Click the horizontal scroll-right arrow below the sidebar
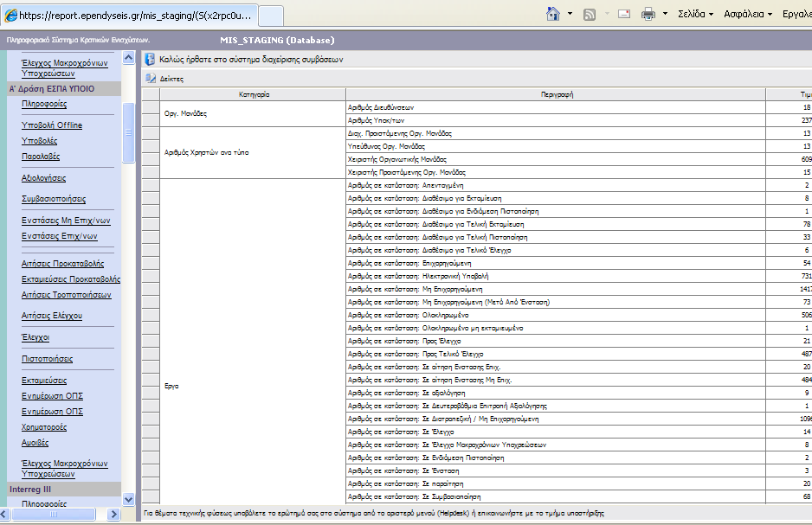The height and width of the screenshot is (525, 812). (x=114, y=514)
